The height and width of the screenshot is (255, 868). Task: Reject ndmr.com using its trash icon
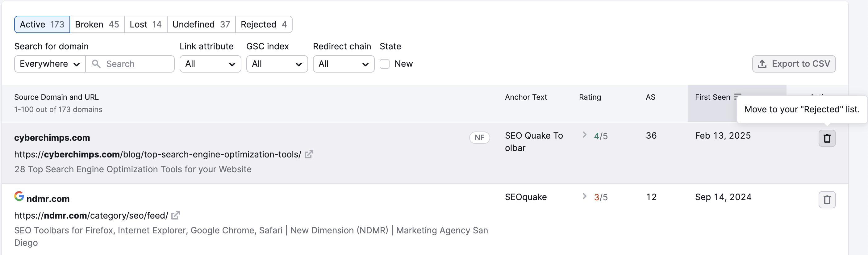click(828, 199)
